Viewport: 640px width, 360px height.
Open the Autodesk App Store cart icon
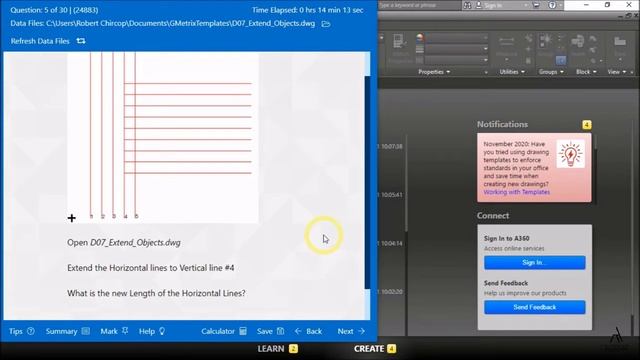(536, 5)
